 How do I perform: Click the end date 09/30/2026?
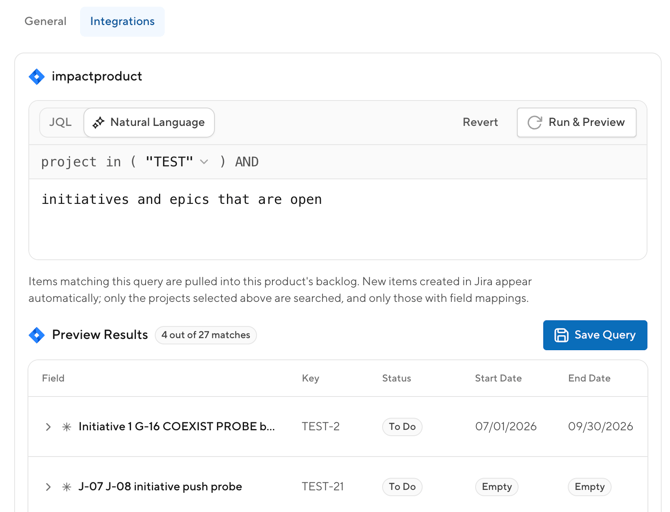point(600,427)
